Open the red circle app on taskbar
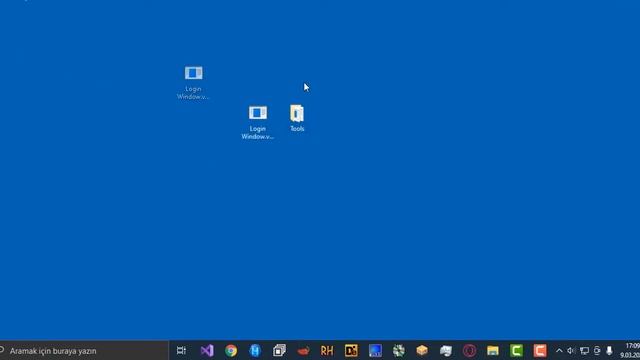Image resolution: width=640 pixels, height=360 pixels. click(469, 350)
